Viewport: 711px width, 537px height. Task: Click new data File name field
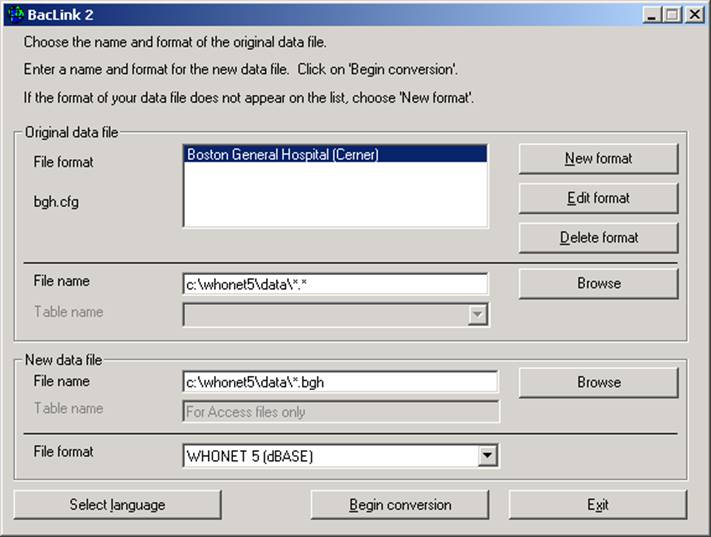(x=340, y=382)
